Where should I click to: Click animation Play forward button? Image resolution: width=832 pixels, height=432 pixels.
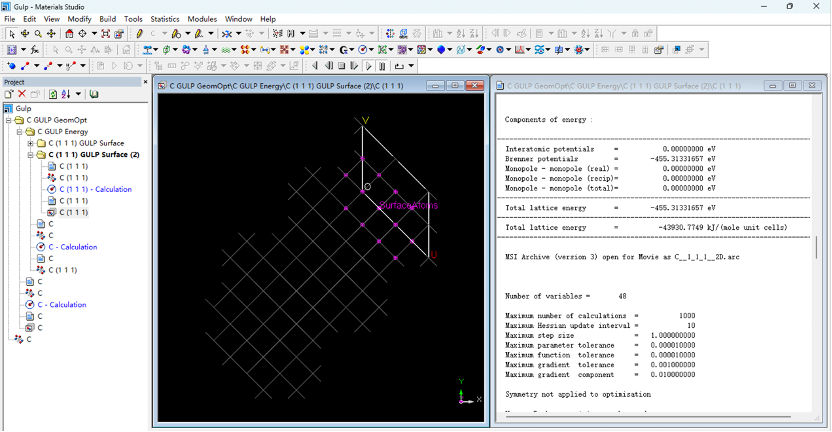tap(368, 66)
